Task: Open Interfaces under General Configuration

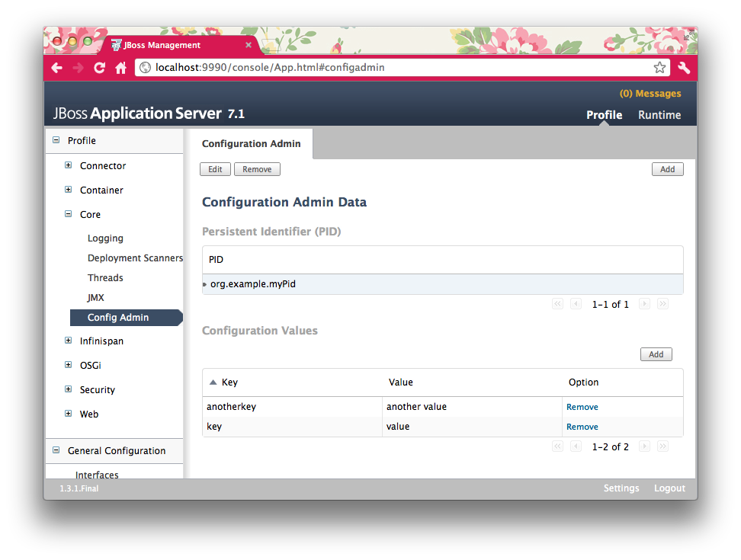Action: tap(97, 474)
